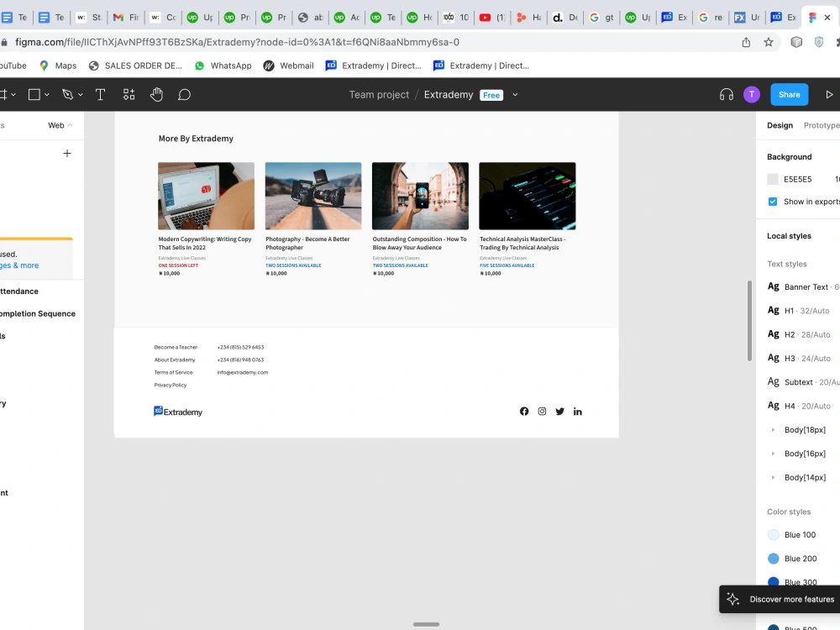This screenshot has height=630, width=840.
Task: Open the Resources/components panel icon
Action: point(129,94)
